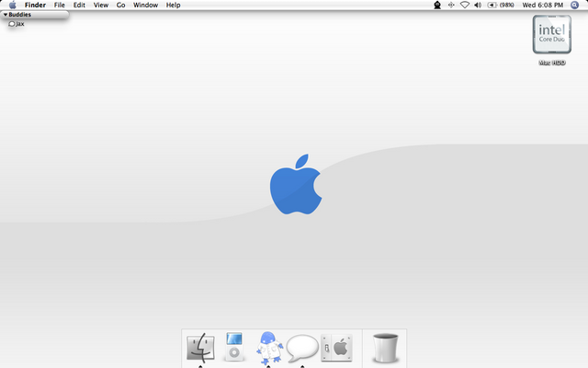Open the Edit menu
Image resolution: width=588 pixels, height=368 pixels.
coord(79,5)
